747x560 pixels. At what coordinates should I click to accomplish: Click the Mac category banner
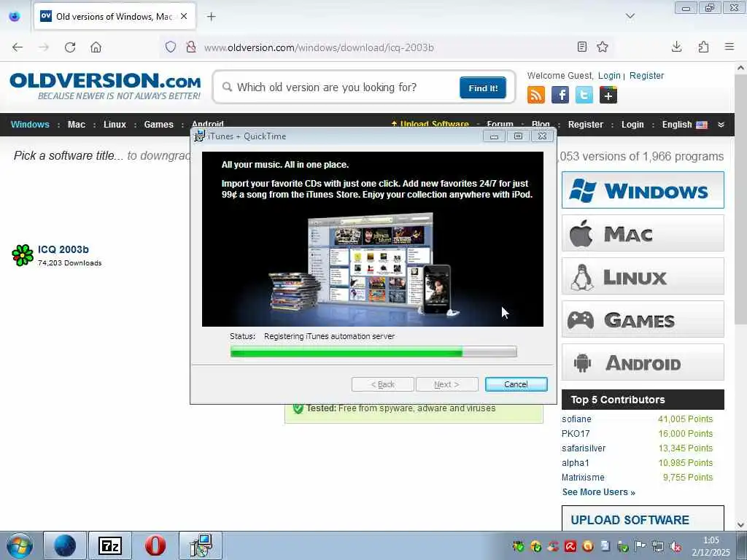(643, 233)
